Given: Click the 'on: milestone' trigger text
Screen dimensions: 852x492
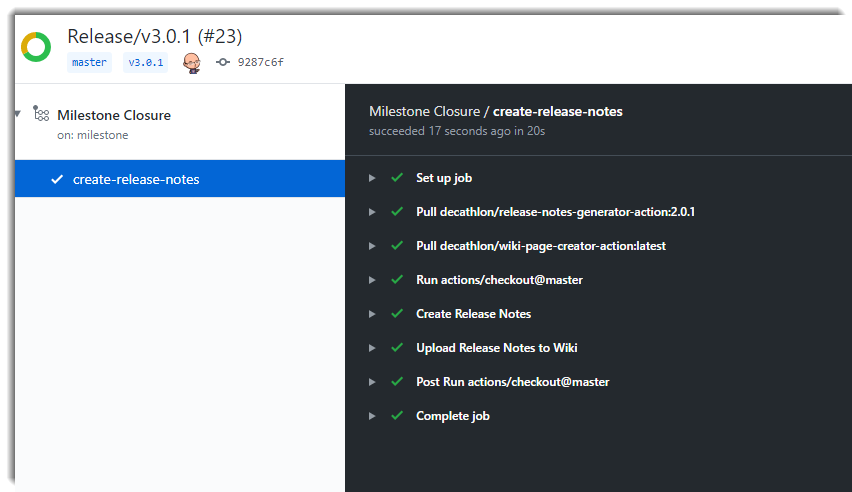Looking at the screenshot, I should click(93, 135).
